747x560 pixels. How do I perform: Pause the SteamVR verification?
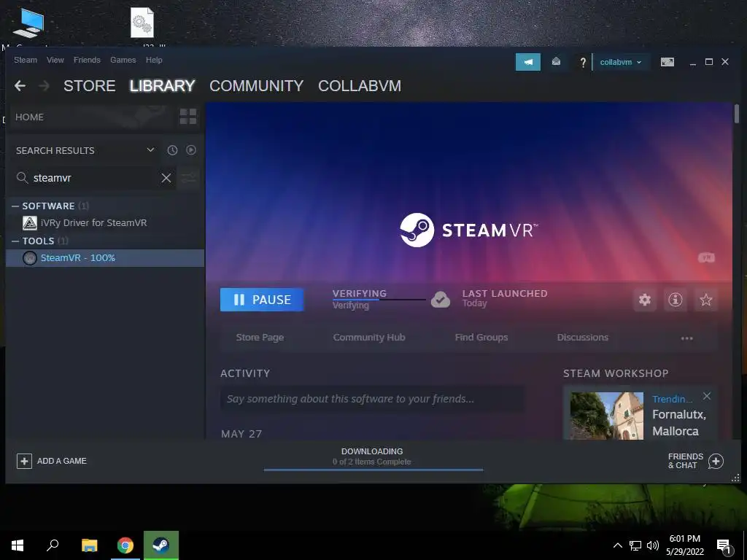click(x=262, y=300)
